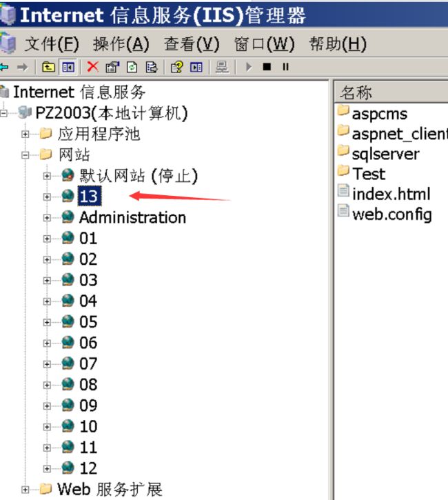Select website 01 in tree
Screen dimensions: 448x500
point(88,239)
